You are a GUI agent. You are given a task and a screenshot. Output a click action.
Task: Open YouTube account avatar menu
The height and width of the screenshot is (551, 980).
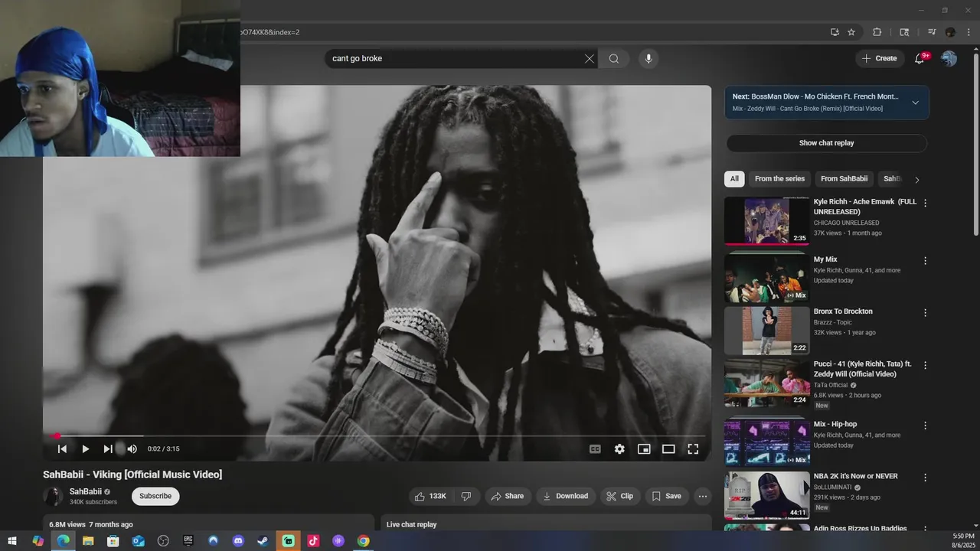click(949, 58)
